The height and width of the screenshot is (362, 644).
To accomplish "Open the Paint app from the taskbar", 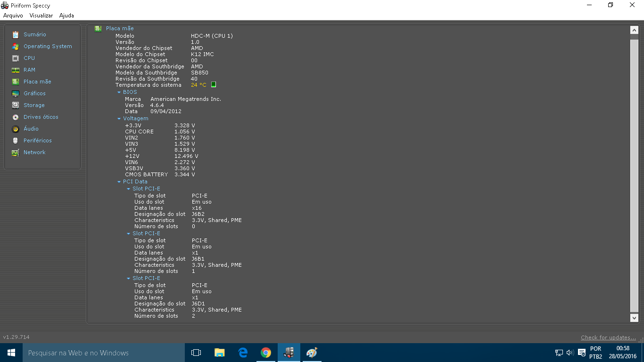I will [x=312, y=353].
